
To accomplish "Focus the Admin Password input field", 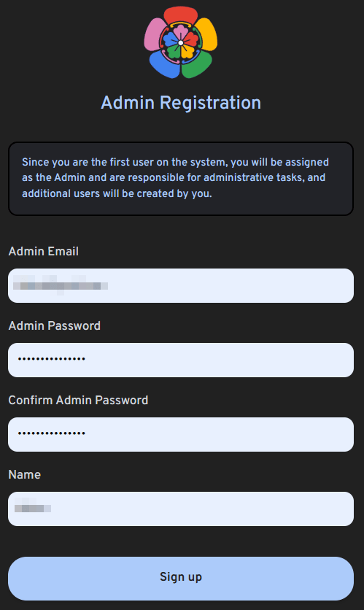I will coord(181,360).
